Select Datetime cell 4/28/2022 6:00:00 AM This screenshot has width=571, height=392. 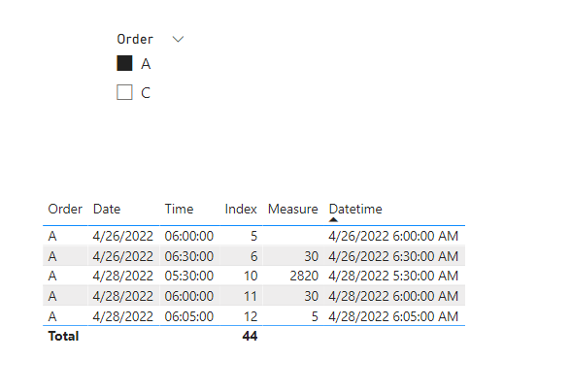point(393,296)
